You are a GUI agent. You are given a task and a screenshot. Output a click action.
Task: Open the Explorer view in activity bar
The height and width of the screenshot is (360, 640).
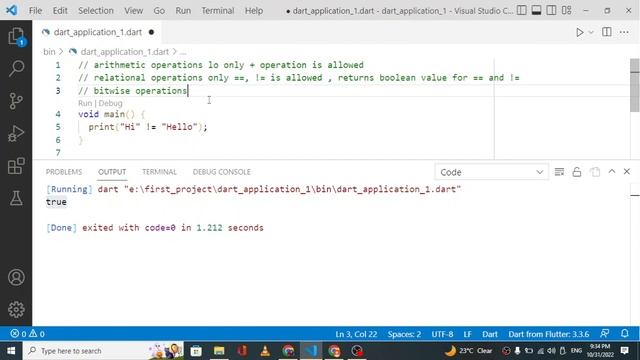pos(16,36)
